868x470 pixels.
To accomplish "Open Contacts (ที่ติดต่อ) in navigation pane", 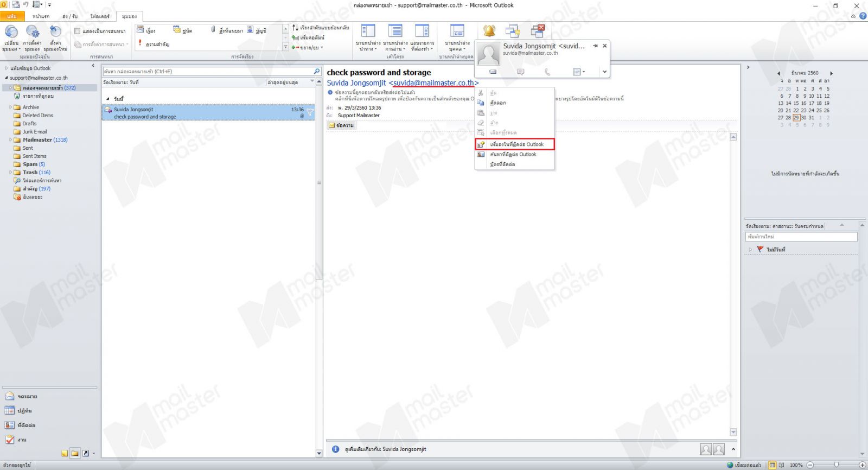I will click(21, 425).
